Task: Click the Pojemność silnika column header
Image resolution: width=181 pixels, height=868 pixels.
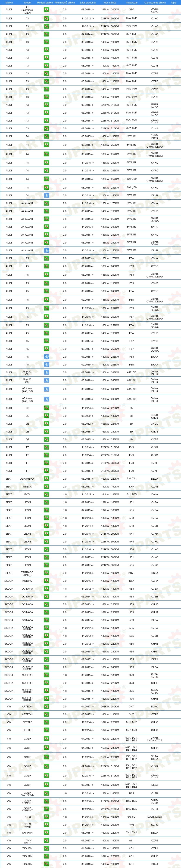Action: 65,2
